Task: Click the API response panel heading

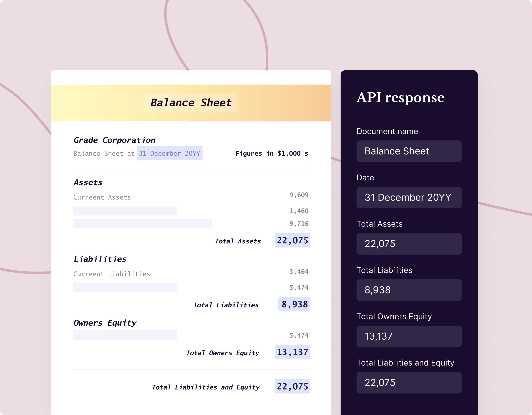Action: pos(400,98)
